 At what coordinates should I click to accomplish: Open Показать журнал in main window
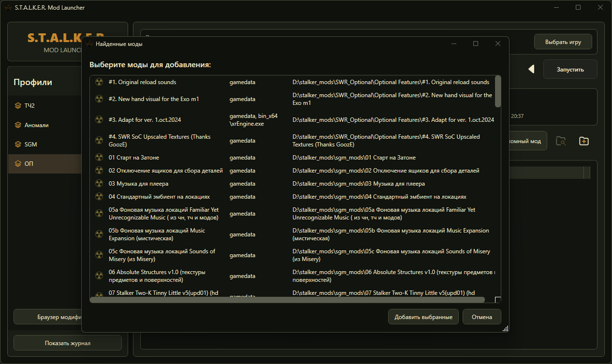point(68,343)
